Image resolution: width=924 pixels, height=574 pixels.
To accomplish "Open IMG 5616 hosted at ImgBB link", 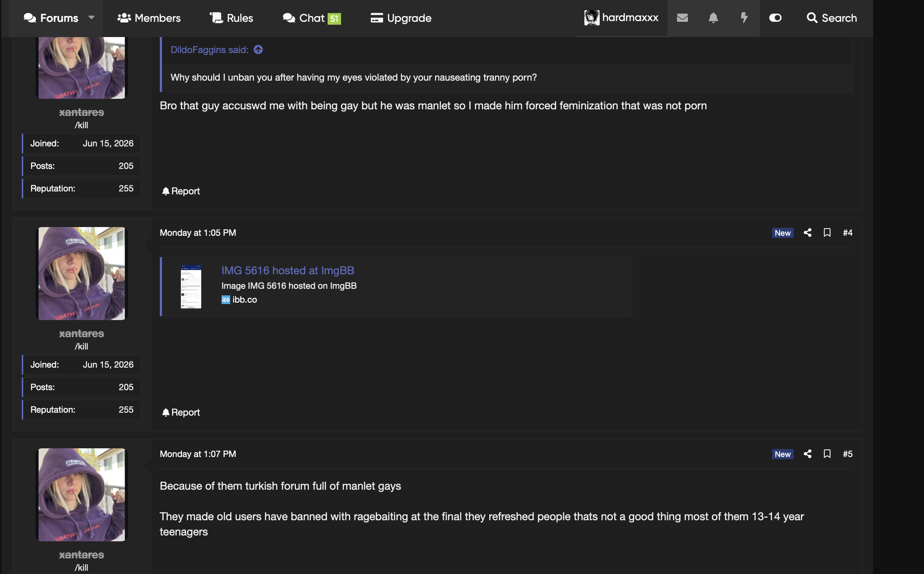I will coord(288,270).
